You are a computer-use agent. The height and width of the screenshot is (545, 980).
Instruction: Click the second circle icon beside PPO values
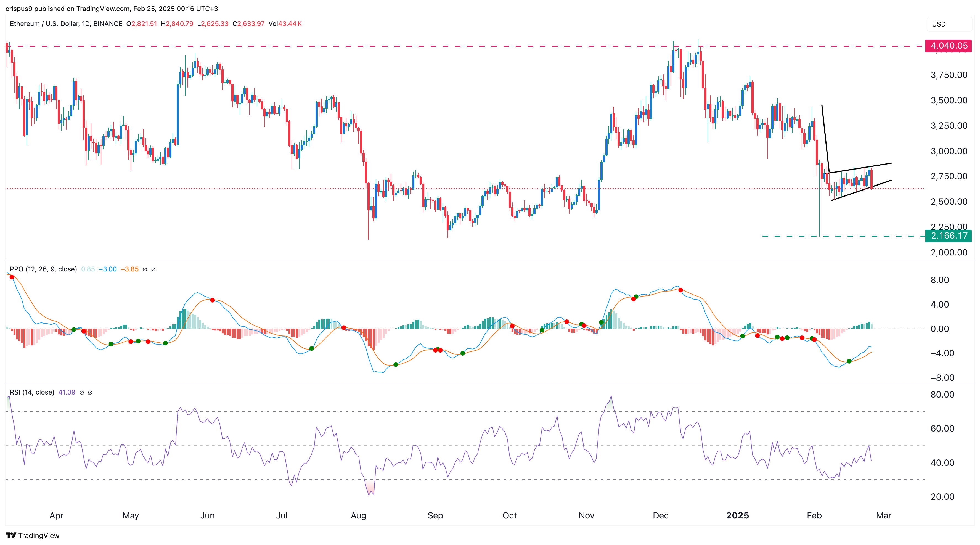[154, 269]
